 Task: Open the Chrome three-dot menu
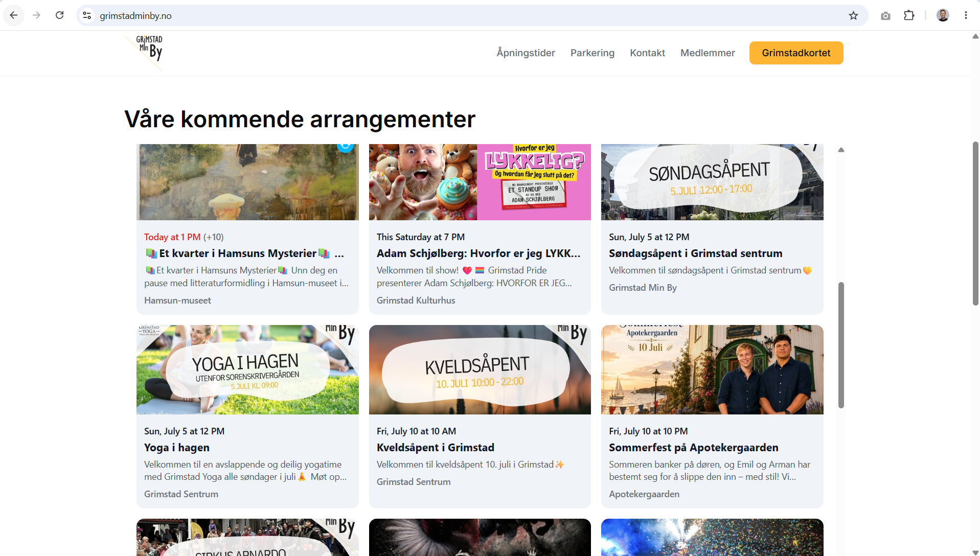(966, 15)
